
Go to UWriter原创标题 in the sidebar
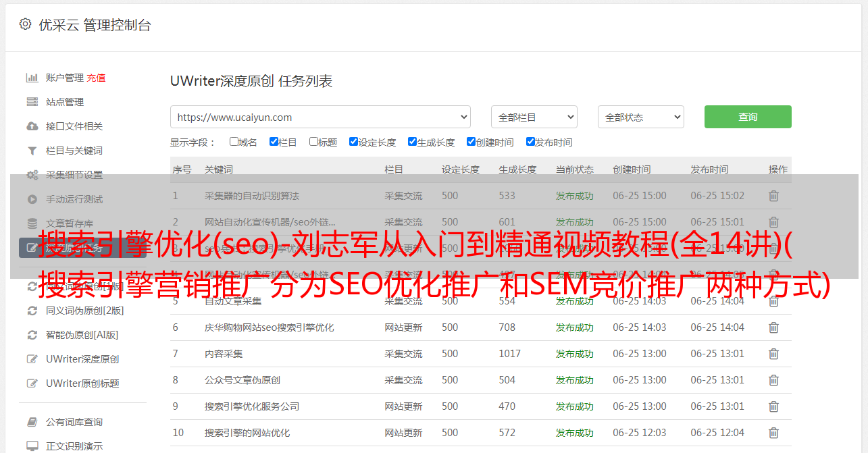pos(82,383)
